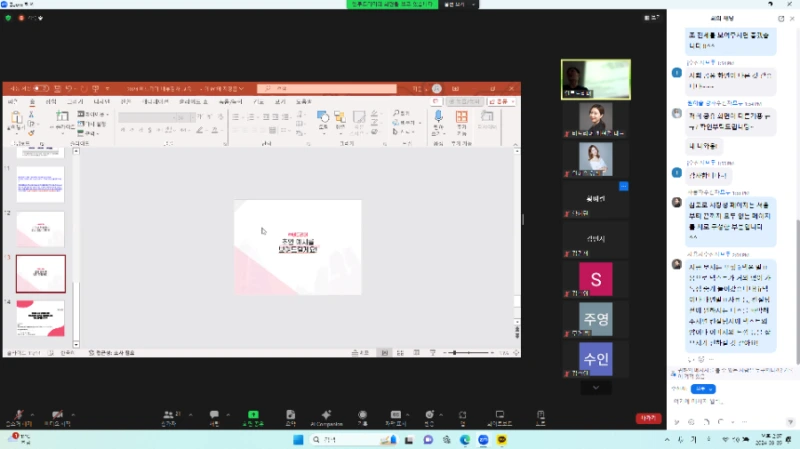Open Zoom apps icon
The height and width of the screenshot is (449, 800).
(462, 414)
